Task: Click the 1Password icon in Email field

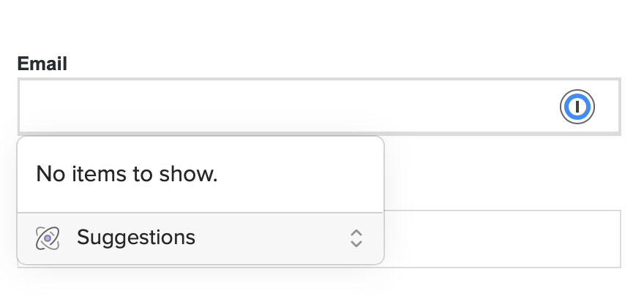Action: point(577,107)
